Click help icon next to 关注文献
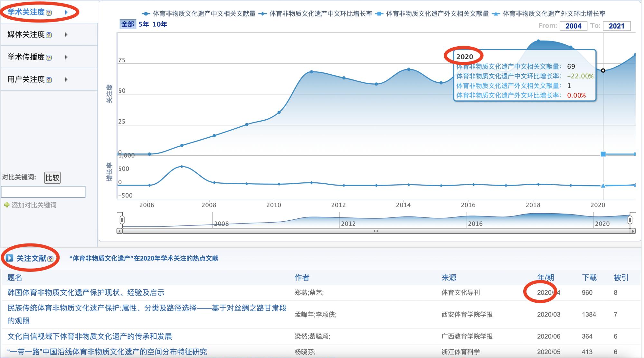The image size is (644, 358). pyautogui.click(x=50, y=259)
